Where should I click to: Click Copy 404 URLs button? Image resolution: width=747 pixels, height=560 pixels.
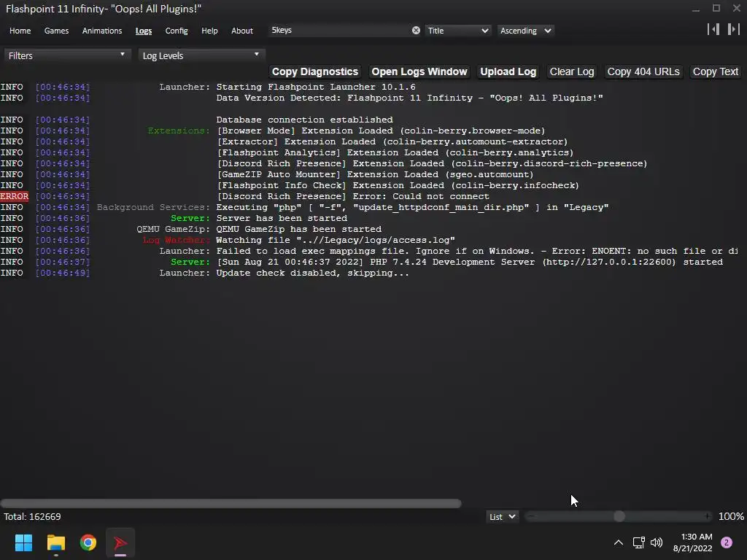643,71
